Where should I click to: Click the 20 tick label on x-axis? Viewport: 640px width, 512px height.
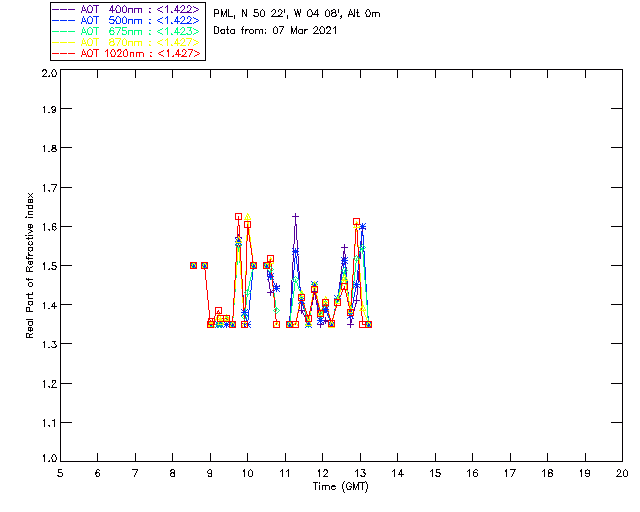[622, 473]
